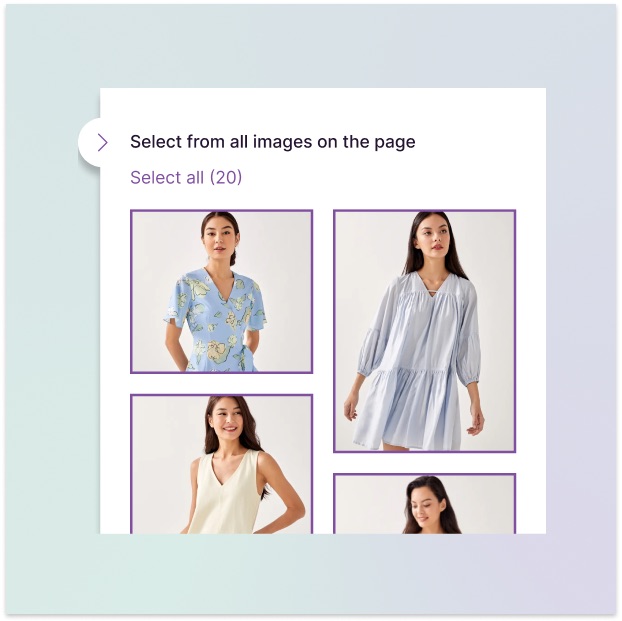
Task: Choose the partially visible bottom-right model image
Action: 424,504
